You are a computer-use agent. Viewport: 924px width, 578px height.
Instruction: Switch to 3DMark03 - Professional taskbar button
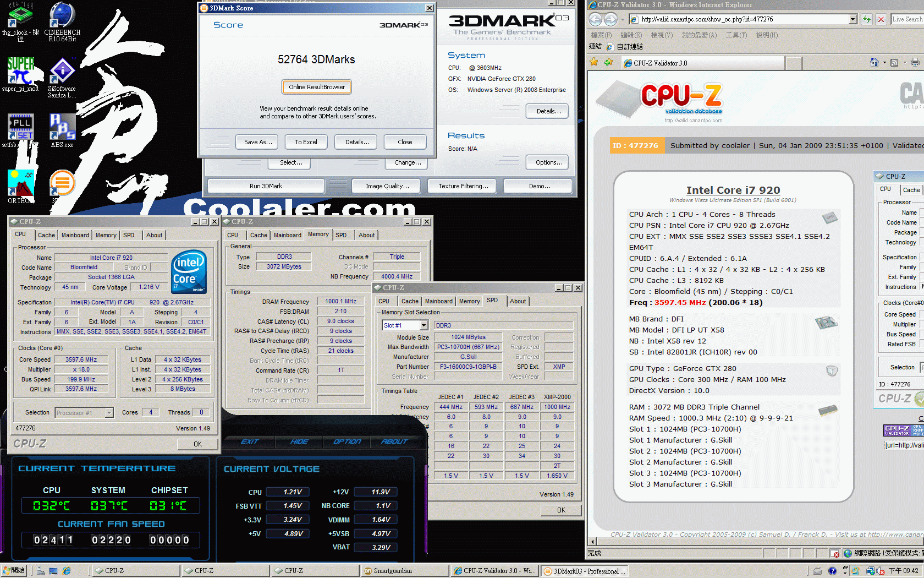(586, 571)
